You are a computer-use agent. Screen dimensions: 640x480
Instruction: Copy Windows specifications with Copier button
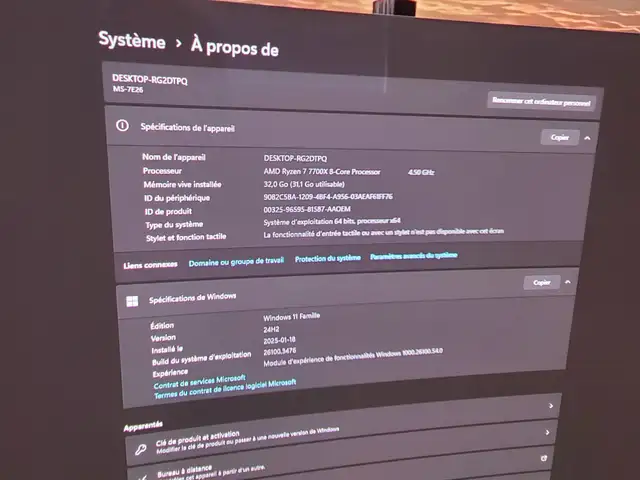(542, 282)
